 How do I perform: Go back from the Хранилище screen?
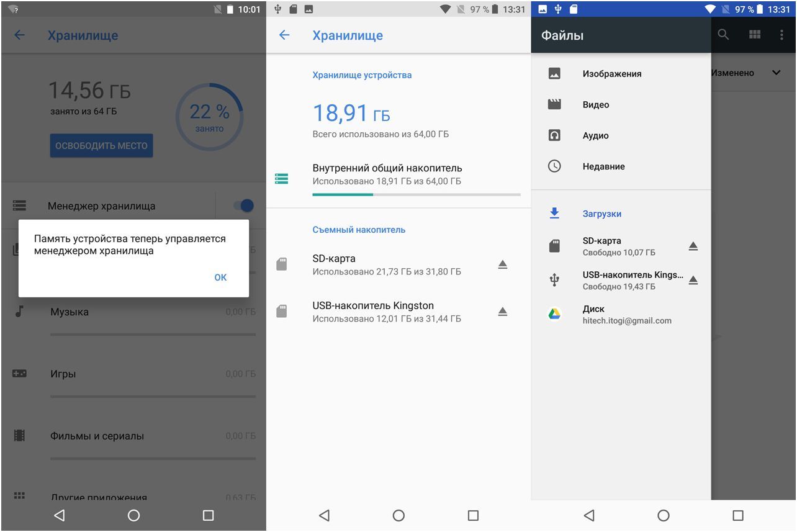[284, 35]
